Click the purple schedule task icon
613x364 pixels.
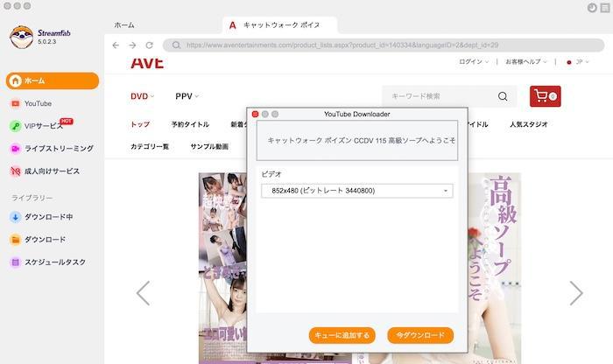pos(15,262)
